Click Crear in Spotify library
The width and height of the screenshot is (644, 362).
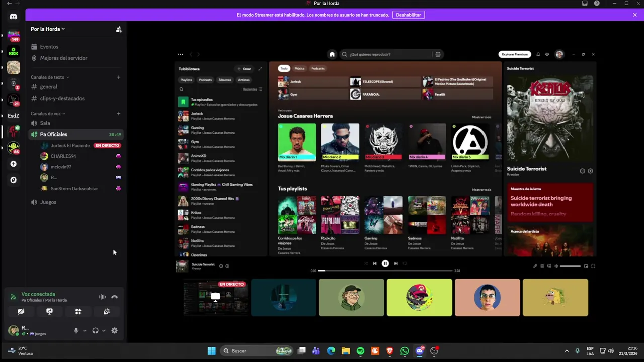[x=244, y=69]
